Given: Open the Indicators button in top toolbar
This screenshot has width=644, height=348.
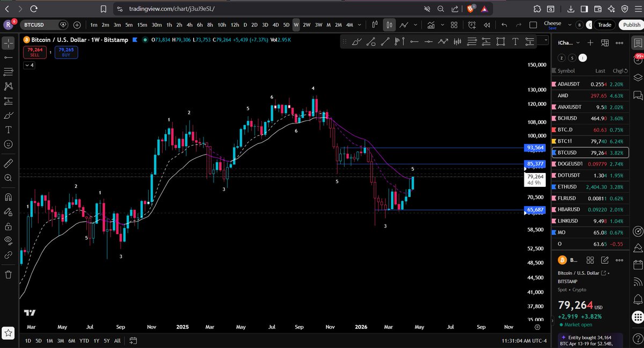Looking at the screenshot, I should (430, 25).
